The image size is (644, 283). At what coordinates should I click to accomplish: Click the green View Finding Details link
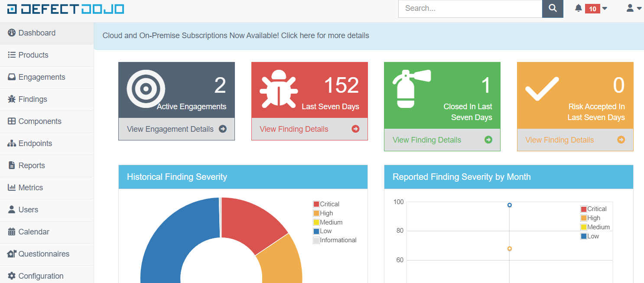click(427, 140)
